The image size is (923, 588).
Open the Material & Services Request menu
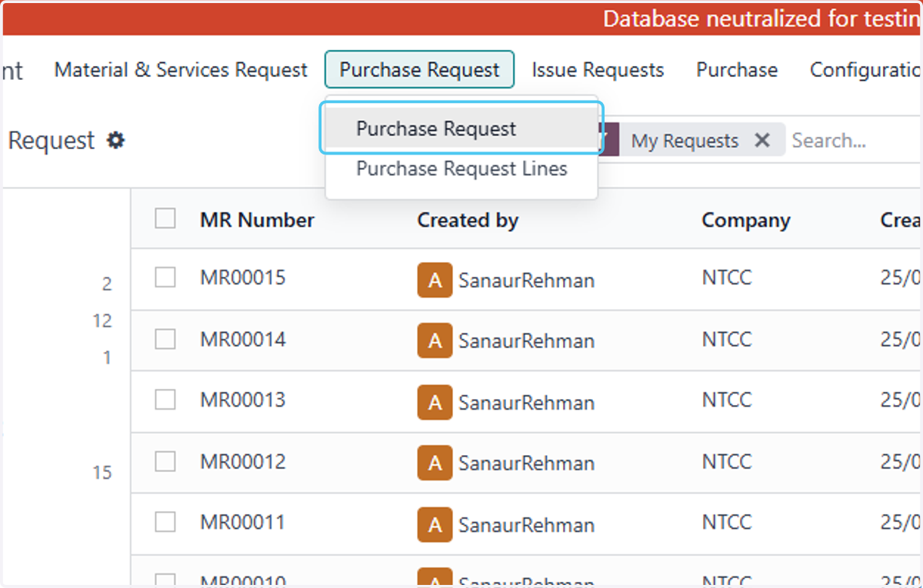pos(181,70)
